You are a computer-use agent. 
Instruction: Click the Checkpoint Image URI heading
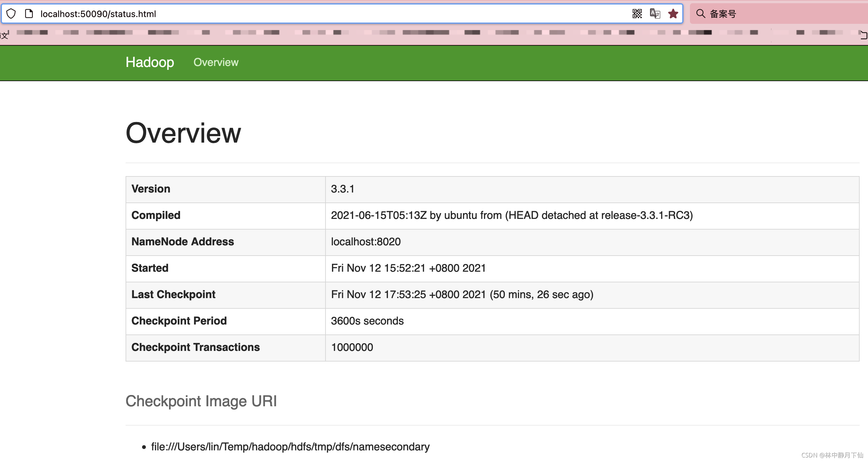pyautogui.click(x=201, y=401)
